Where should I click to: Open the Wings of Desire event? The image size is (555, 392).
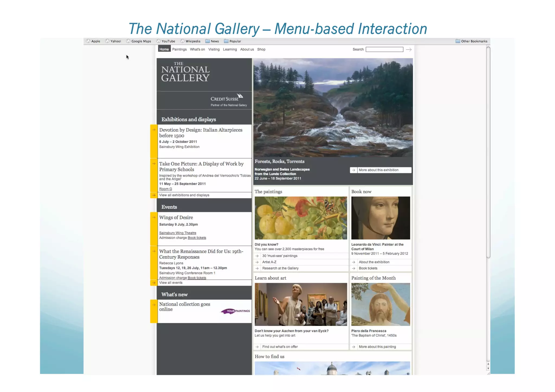click(x=176, y=218)
